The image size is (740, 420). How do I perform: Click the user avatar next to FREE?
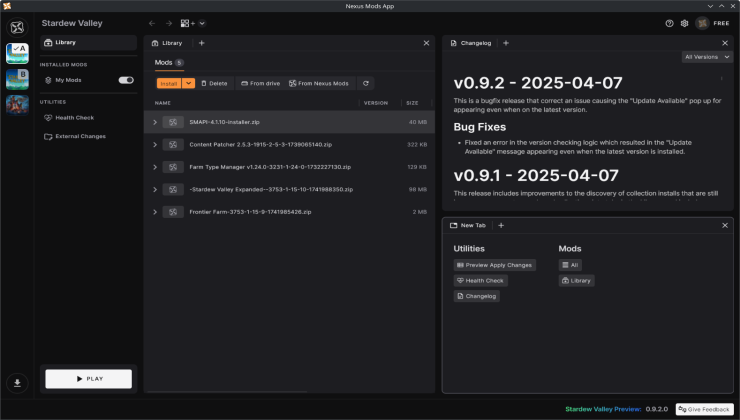click(703, 23)
